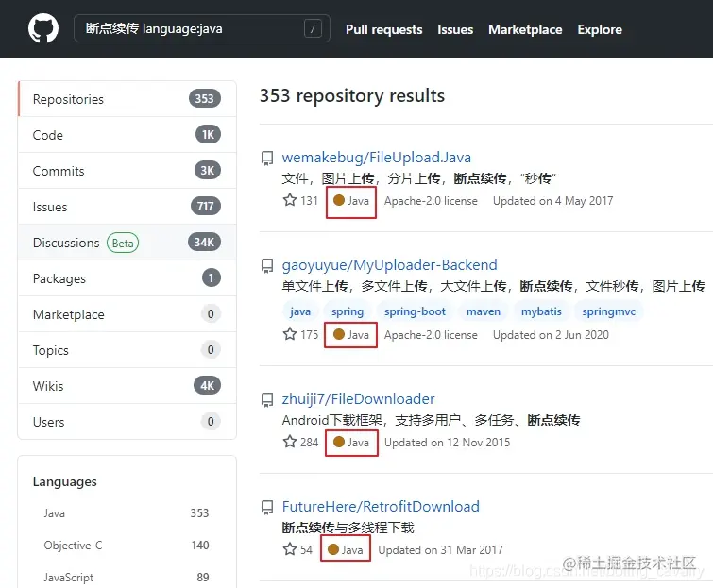Screen dimensions: 713x588
Task: Open the spring topic tag
Action: pyautogui.click(x=348, y=311)
